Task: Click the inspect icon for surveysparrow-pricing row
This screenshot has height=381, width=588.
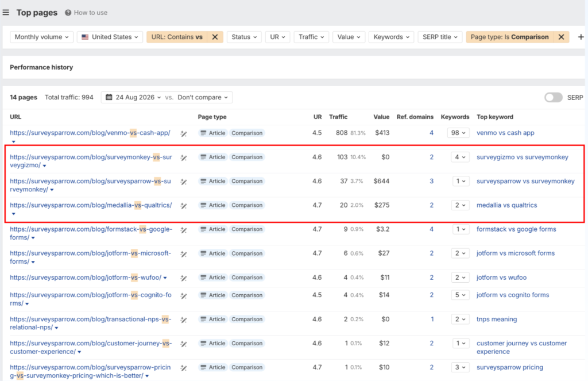Action: click(183, 368)
